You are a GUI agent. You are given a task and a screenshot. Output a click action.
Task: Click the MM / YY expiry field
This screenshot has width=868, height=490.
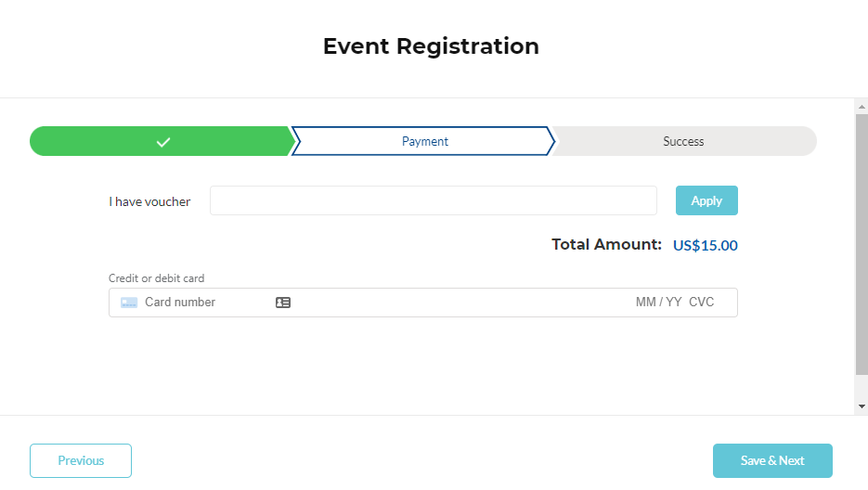point(658,303)
